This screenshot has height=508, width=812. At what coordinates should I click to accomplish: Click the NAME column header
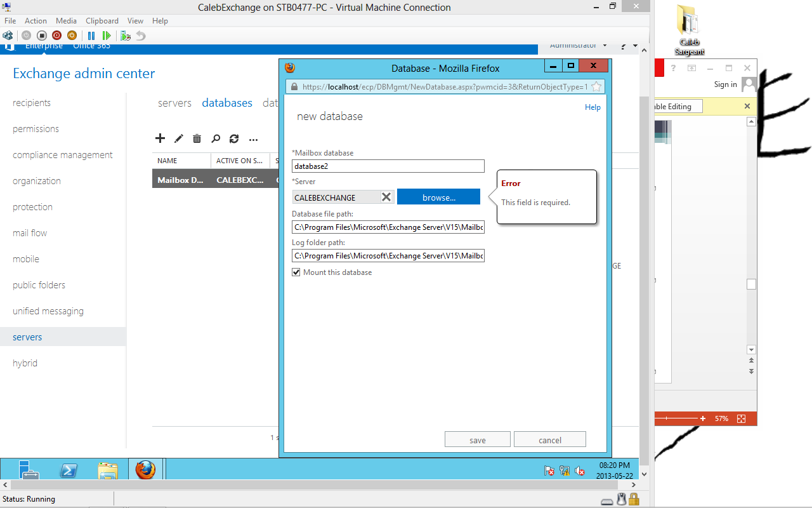coord(167,161)
